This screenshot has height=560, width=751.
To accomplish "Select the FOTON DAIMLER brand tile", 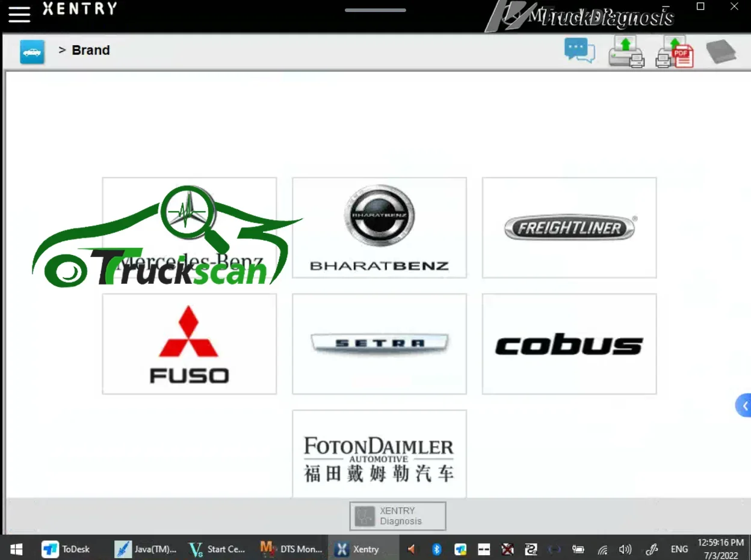I will tap(379, 454).
